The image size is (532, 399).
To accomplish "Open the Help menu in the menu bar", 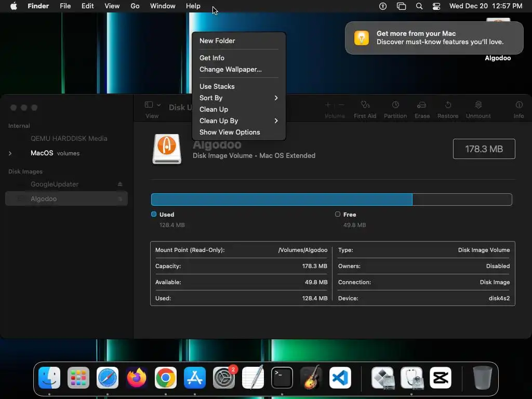I will (x=193, y=6).
